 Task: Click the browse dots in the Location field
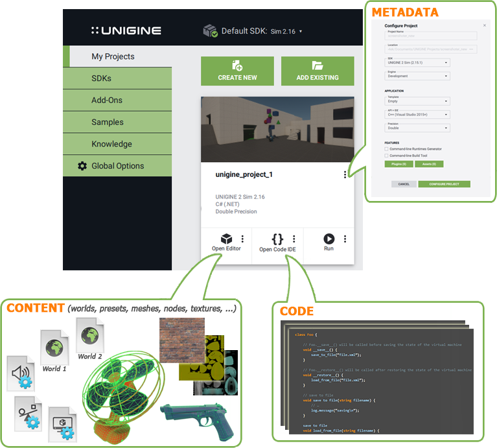(471, 49)
